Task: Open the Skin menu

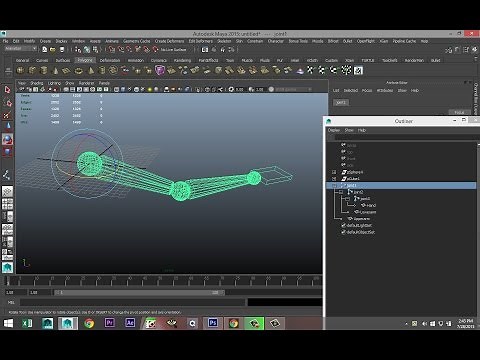Action: (239, 41)
